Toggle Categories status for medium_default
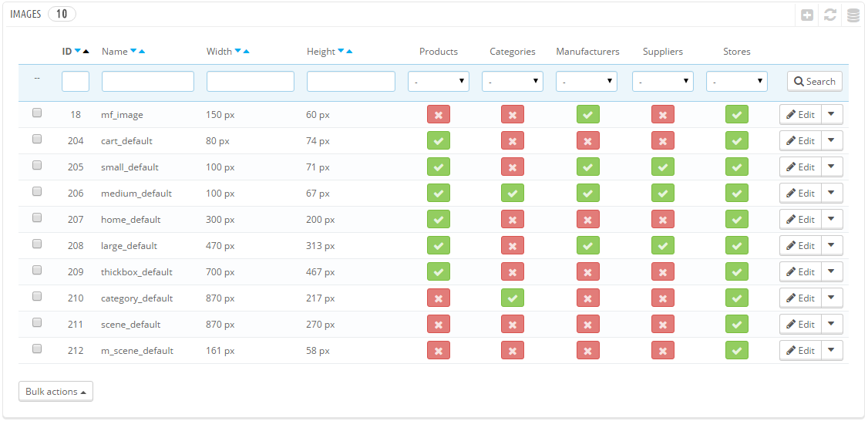 pos(513,194)
